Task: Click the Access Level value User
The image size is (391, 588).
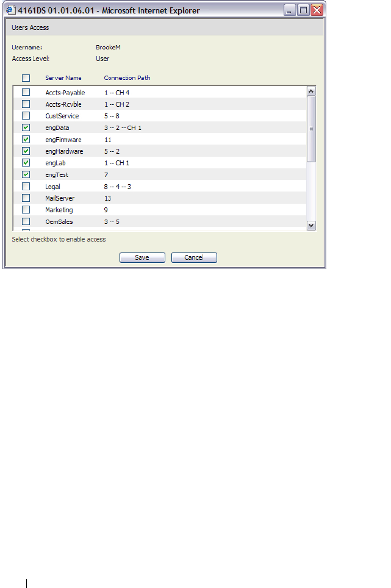Action: [x=102, y=59]
